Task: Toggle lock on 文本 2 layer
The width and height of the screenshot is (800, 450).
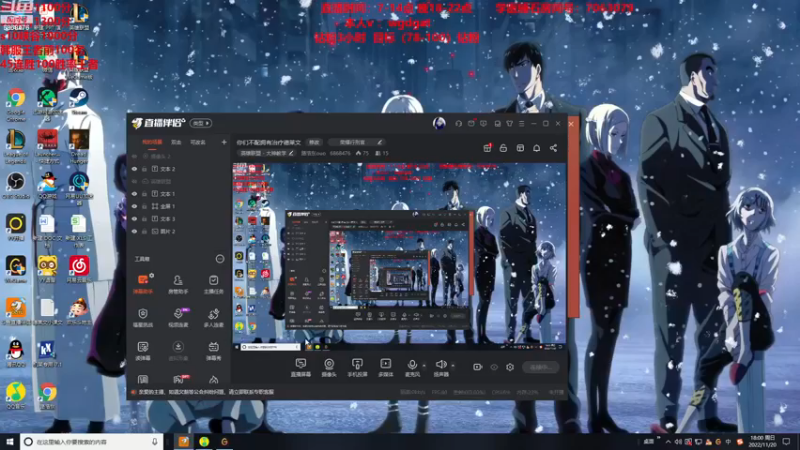Action: [x=144, y=169]
